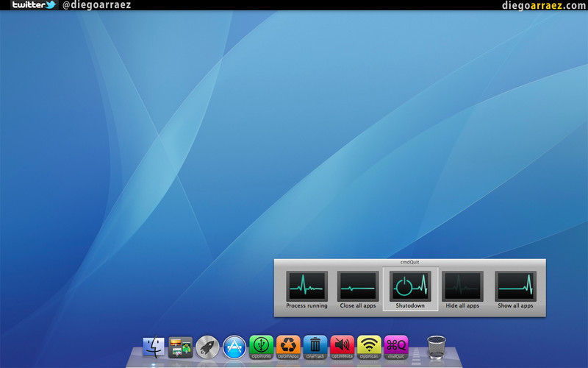Open the Trash can in dock

pyautogui.click(x=436, y=345)
